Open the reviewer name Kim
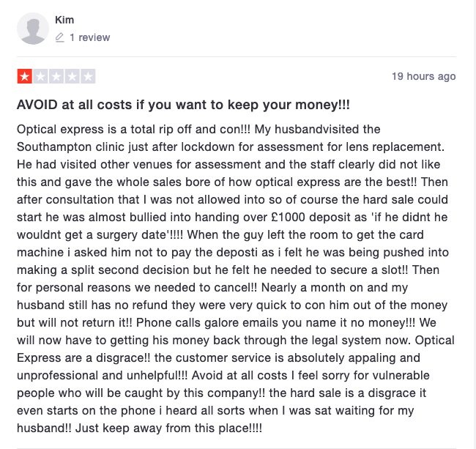This screenshot has width=476, height=449. (64, 20)
